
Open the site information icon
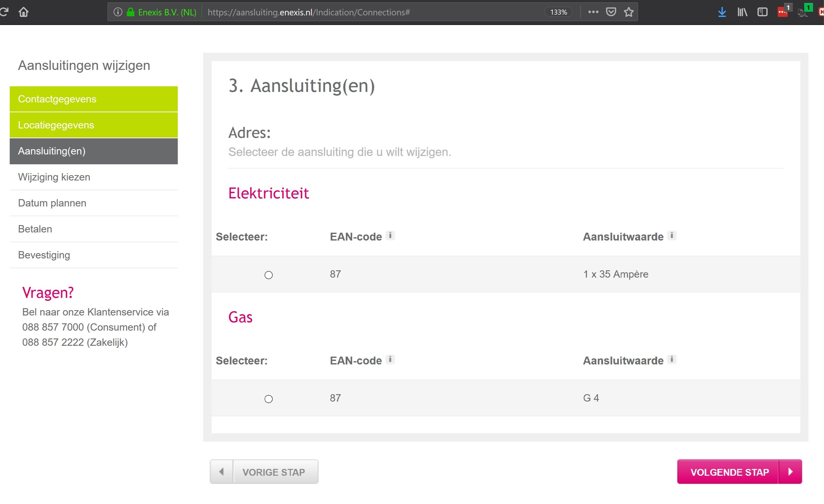coord(118,12)
